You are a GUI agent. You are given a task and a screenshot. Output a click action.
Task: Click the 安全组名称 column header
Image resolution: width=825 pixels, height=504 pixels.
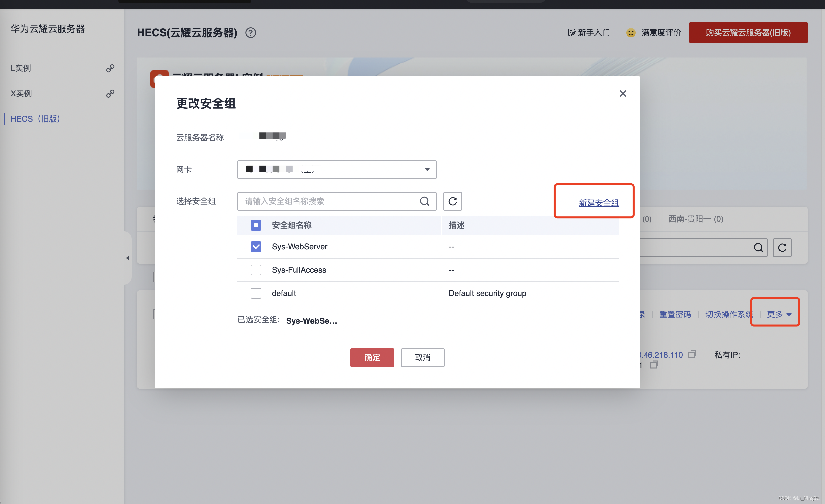[291, 225]
